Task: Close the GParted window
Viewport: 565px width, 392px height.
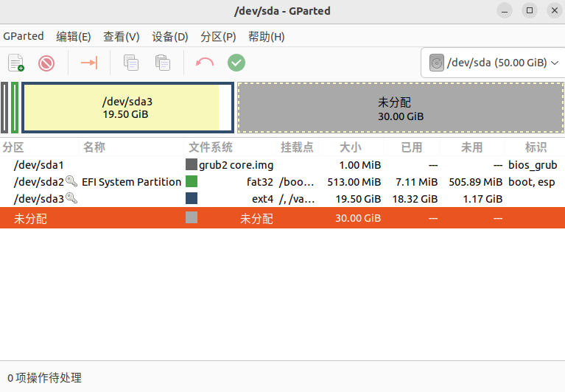Action: pos(555,10)
